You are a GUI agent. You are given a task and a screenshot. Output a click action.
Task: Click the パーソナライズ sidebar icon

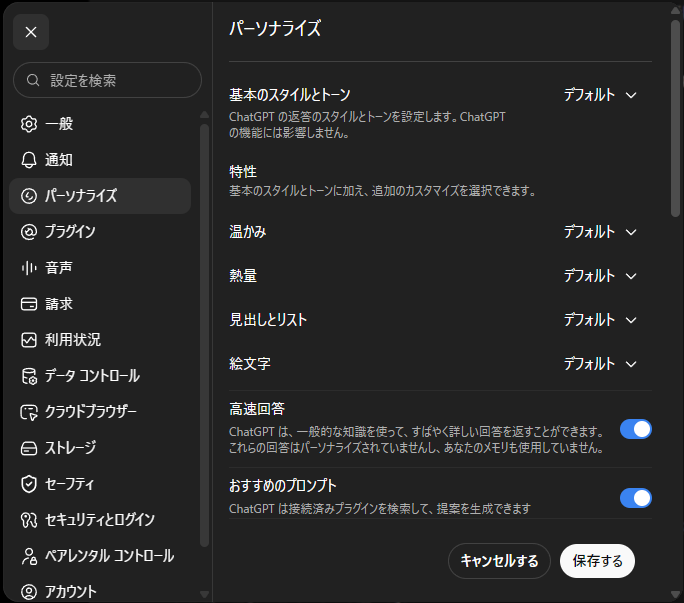tap(29, 196)
